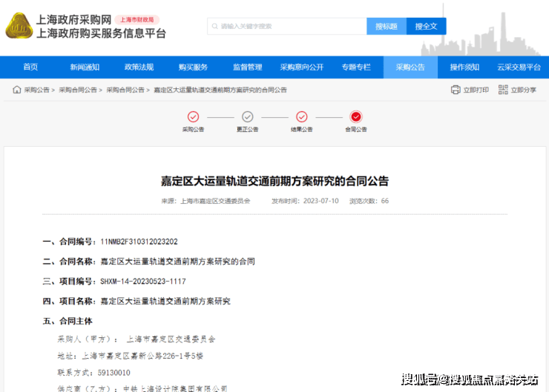Click the search magnifier icon in search box

[215, 26]
